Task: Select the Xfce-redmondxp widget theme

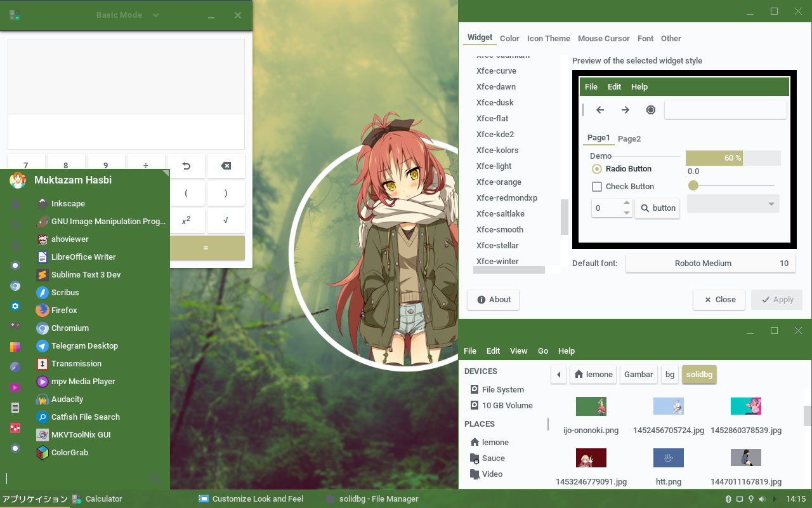Action: (x=507, y=198)
